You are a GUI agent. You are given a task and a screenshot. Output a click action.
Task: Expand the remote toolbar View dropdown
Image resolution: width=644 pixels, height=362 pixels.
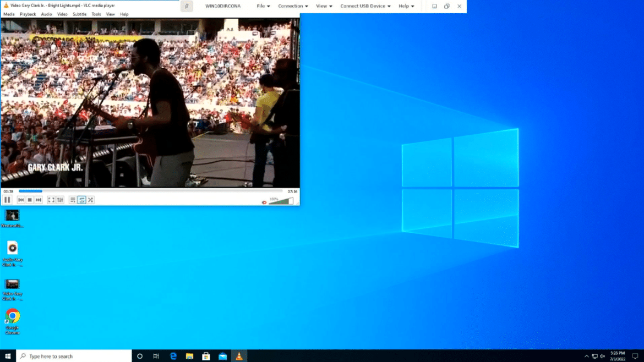point(324,6)
